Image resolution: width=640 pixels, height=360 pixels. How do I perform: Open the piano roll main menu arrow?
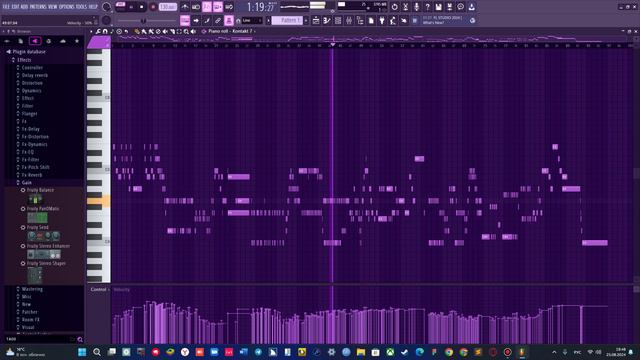click(91, 31)
